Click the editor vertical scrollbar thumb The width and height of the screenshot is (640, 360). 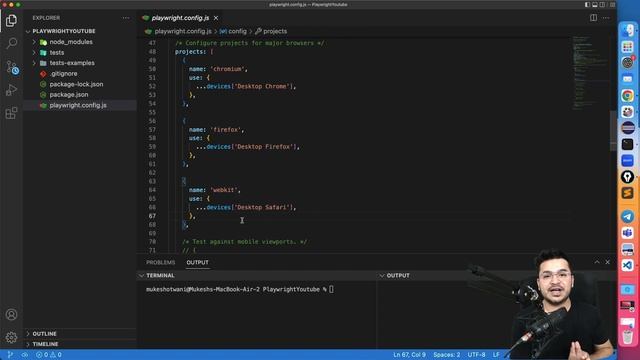click(x=613, y=131)
